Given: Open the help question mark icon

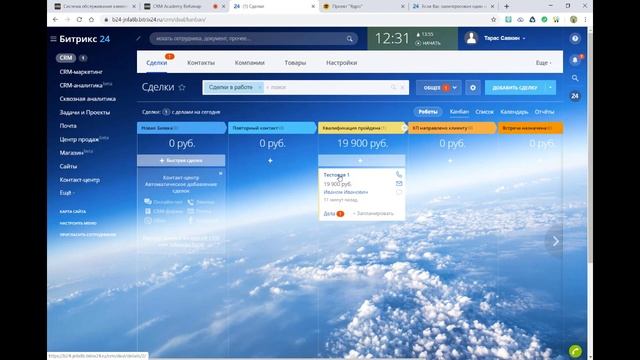Looking at the screenshot, I should tap(575, 38).
